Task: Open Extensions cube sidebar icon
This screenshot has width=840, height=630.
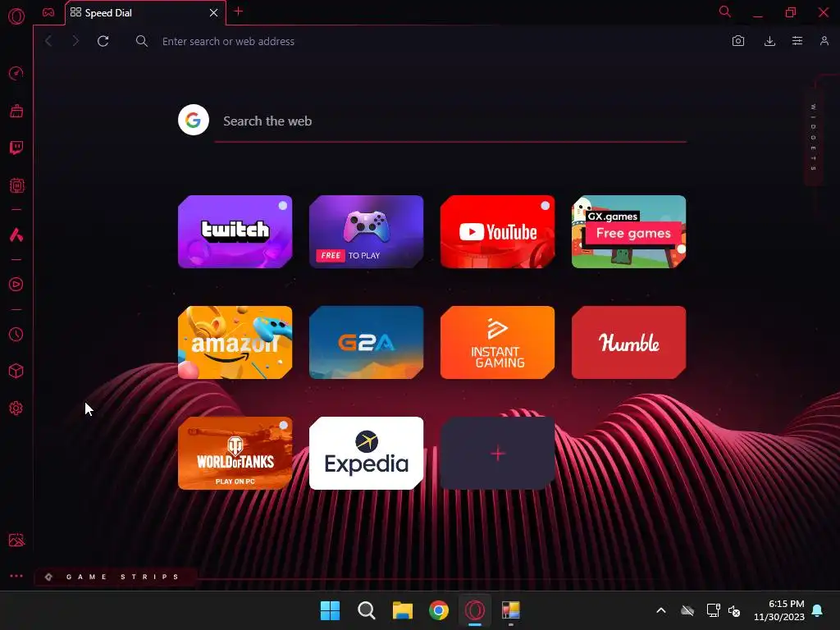Action: point(16,372)
